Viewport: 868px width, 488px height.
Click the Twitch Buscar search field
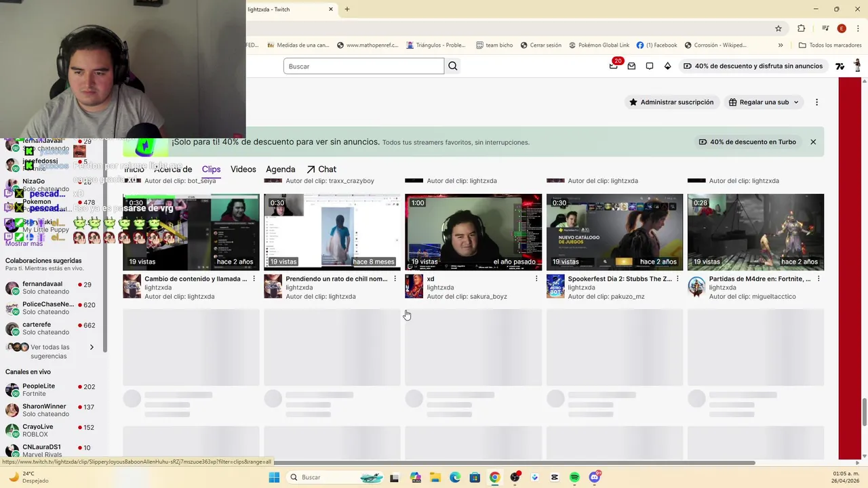(363, 66)
